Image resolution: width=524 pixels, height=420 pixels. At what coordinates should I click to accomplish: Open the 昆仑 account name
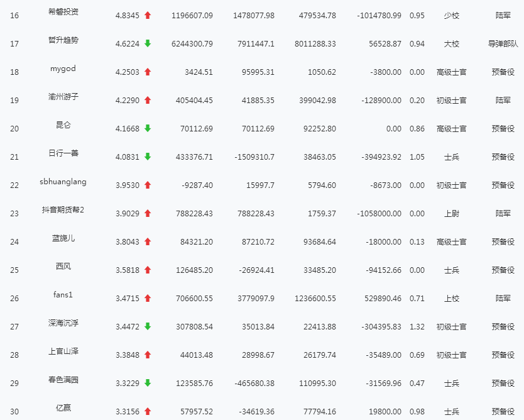coord(63,125)
